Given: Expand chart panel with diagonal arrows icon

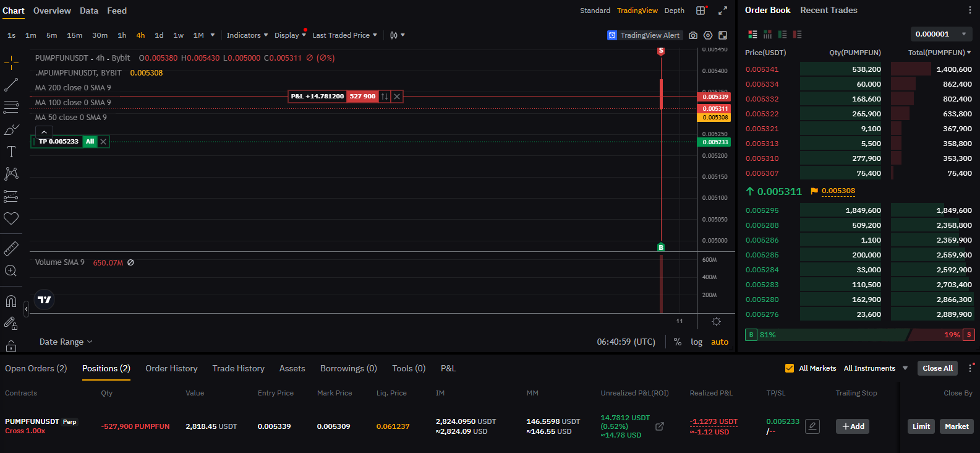Looking at the screenshot, I should click(723, 11).
